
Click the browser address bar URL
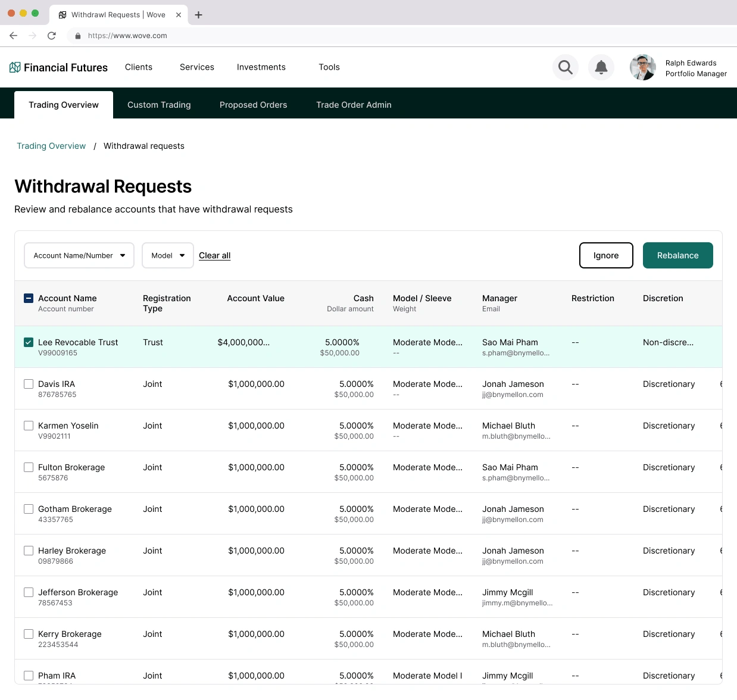click(127, 36)
